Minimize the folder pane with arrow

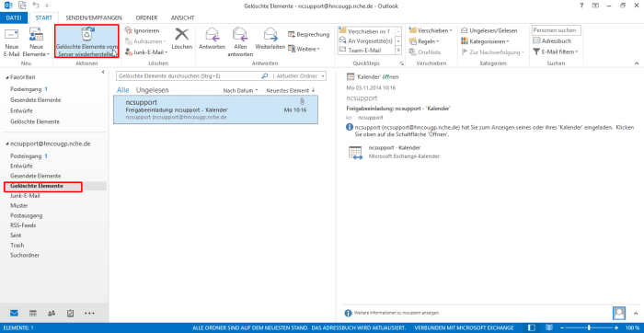point(103,73)
